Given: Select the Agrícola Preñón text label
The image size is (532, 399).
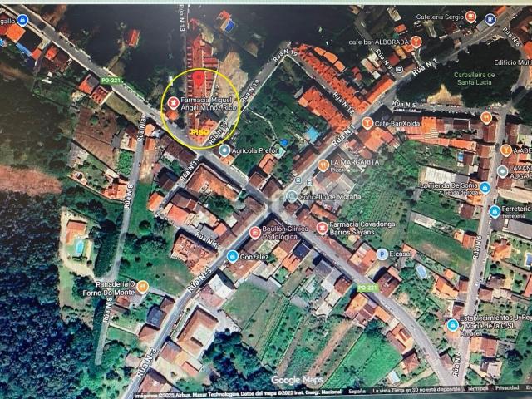Looking at the screenshot, I should [255, 150].
